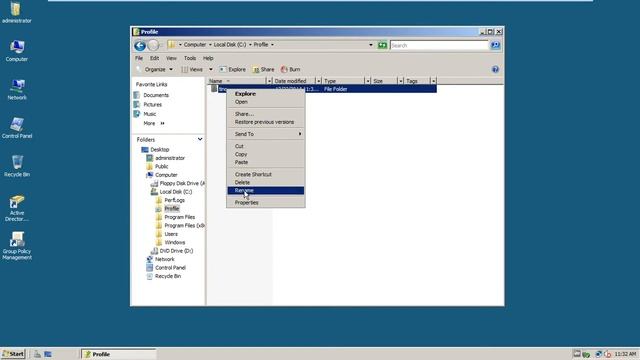Go back with the Back arrow button

coord(140,45)
